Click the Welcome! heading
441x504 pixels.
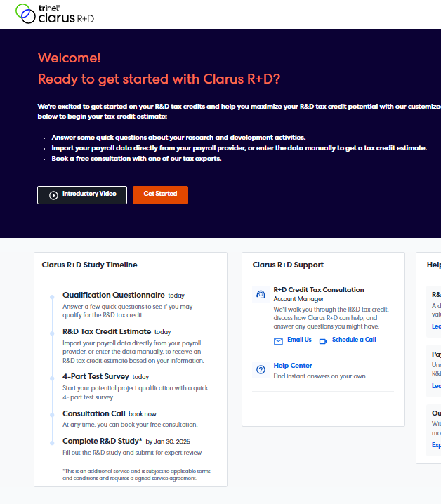coord(69,58)
